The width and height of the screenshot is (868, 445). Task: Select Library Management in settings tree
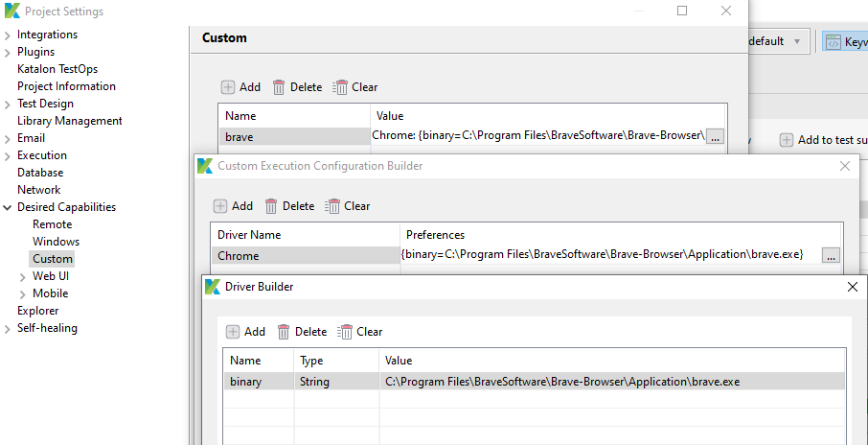point(70,121)
